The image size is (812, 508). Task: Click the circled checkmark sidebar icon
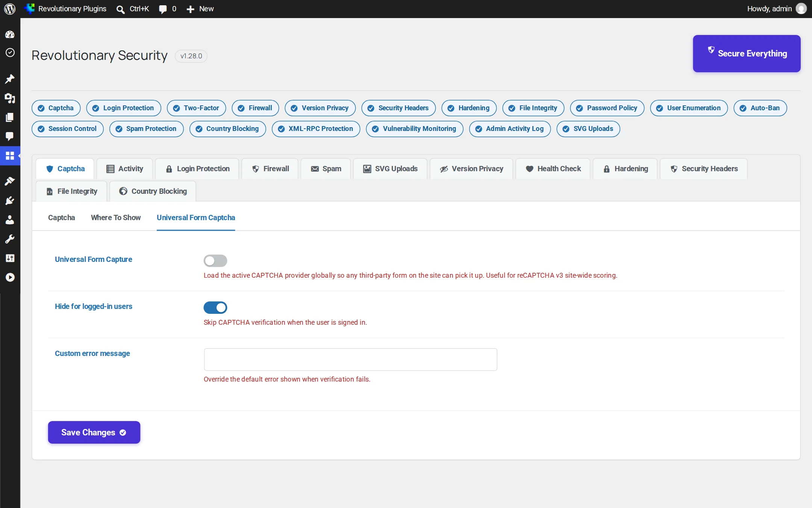pyautogui.click(x=10, y=53)
